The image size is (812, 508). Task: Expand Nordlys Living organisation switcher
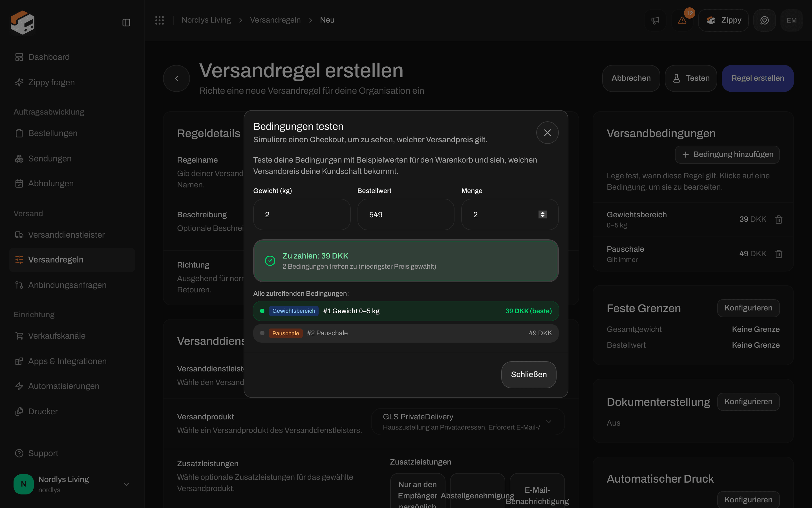tap(72, 484)
